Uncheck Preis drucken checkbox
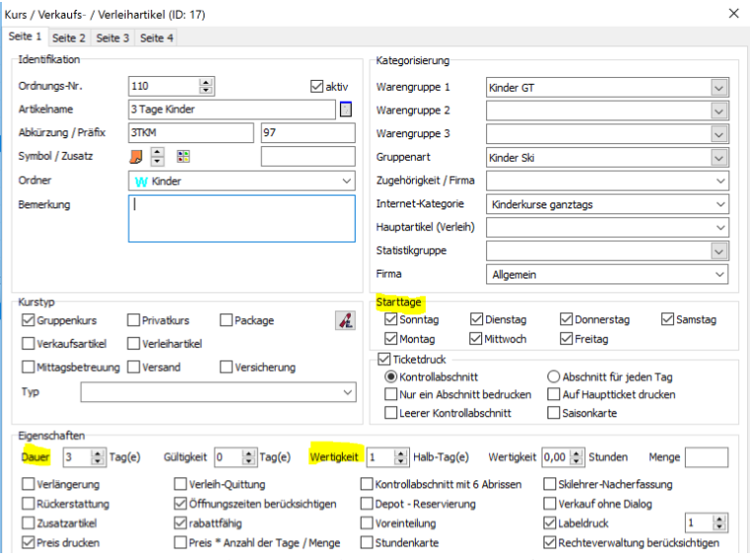 coord(29,543)
